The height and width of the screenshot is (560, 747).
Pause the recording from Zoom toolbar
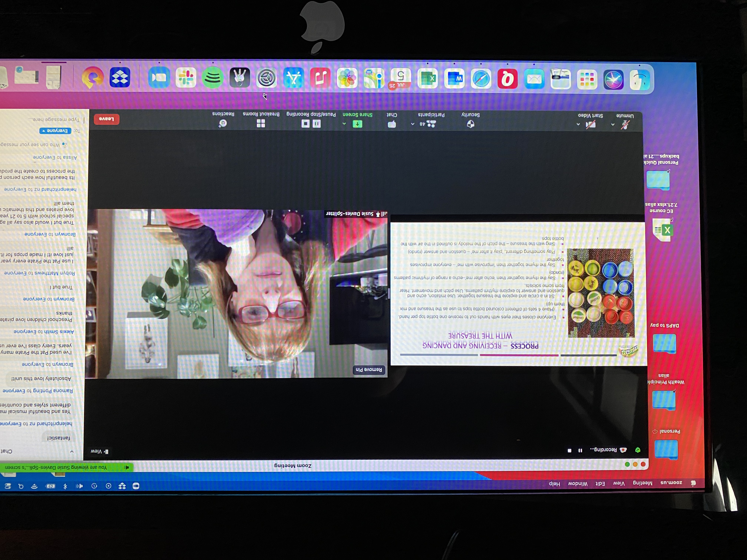316,124
